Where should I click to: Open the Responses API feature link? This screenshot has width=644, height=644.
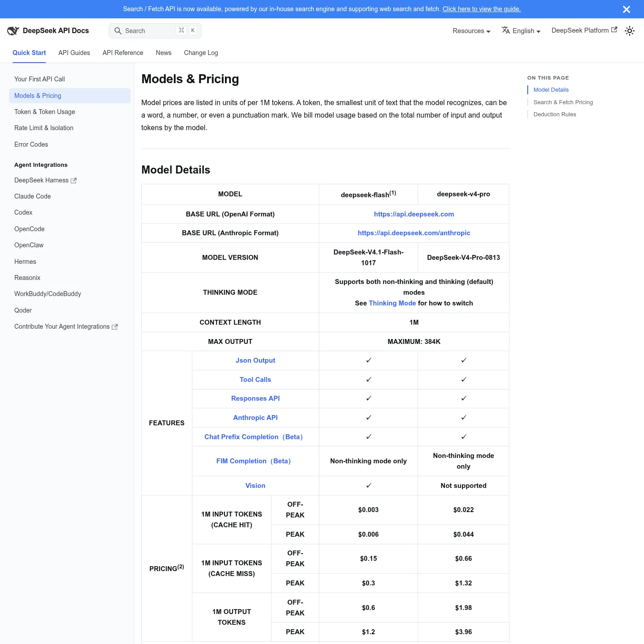coord(255,398)
